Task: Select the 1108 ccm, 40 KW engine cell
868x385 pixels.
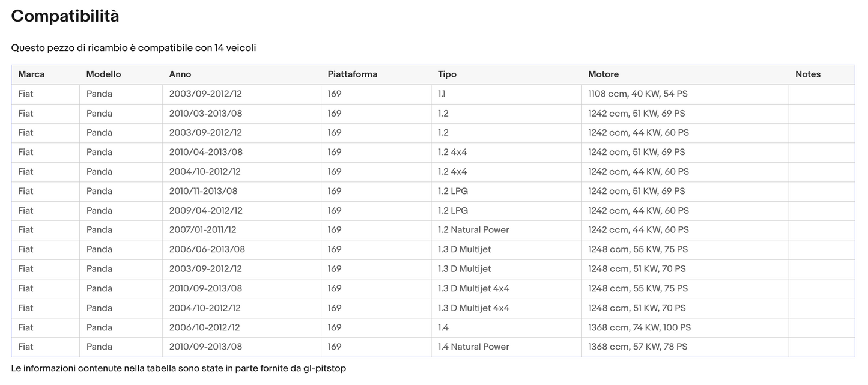Action: 637,94
